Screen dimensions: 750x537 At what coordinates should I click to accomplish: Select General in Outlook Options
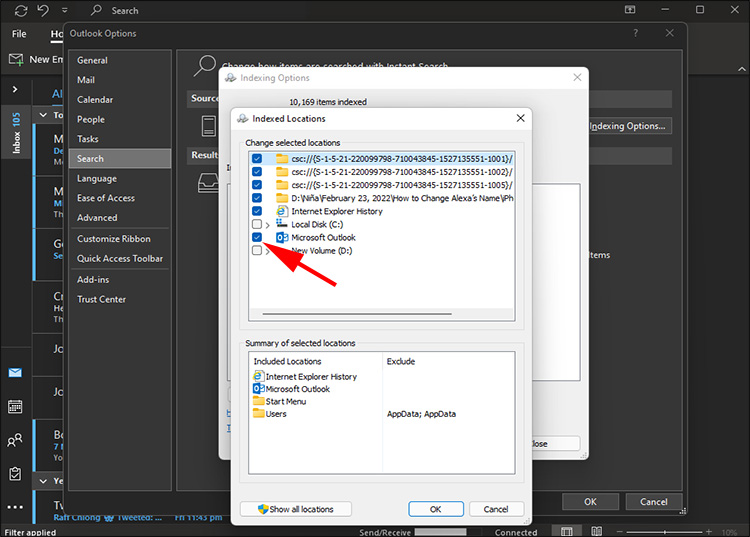[120, 60]
